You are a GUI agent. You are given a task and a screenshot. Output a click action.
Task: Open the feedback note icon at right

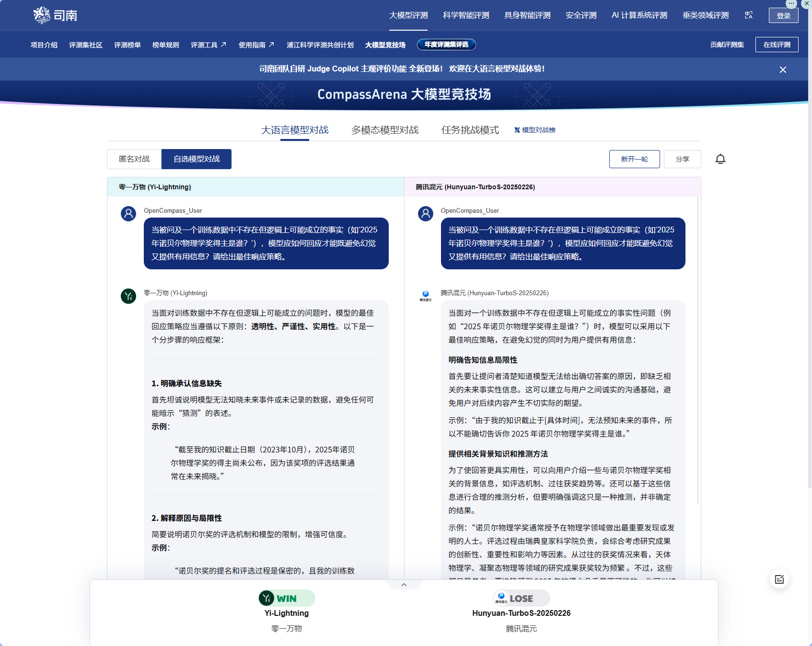tap(779, 579)
